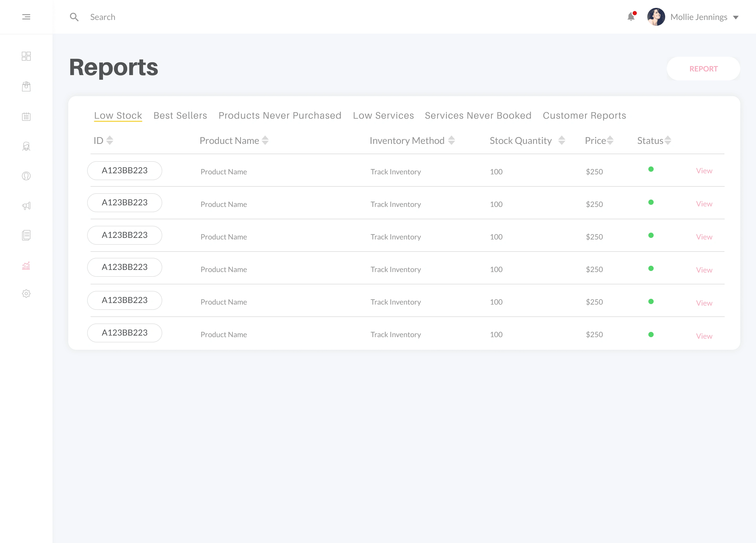This screenshot has width=756, height=543.
Task: Sort by Price column arrows
Action: [610, 140]
